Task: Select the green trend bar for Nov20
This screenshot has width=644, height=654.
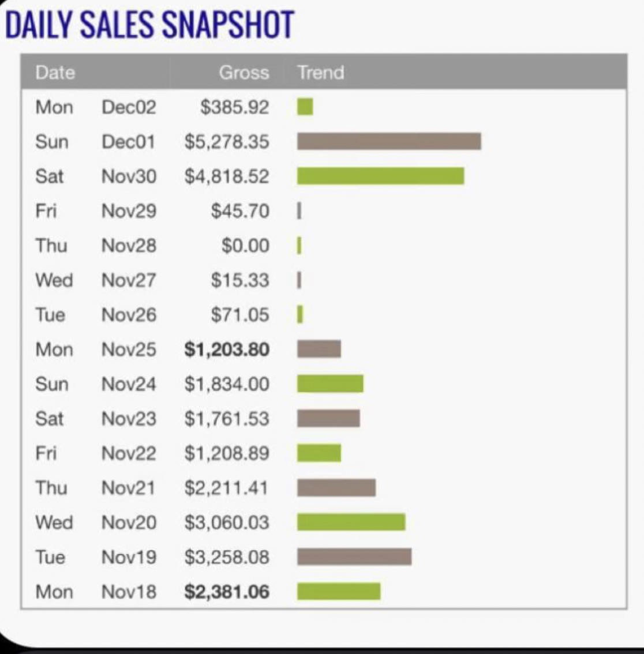Action: (351, 522)
